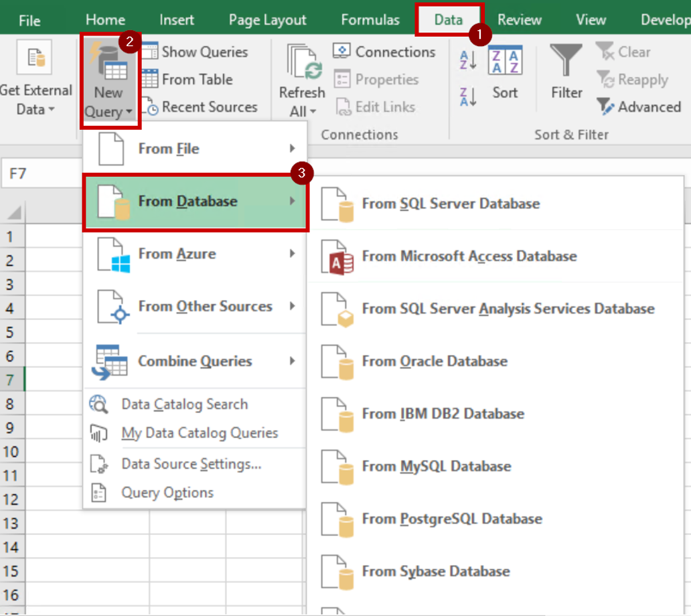Select row 12 header

12,499
